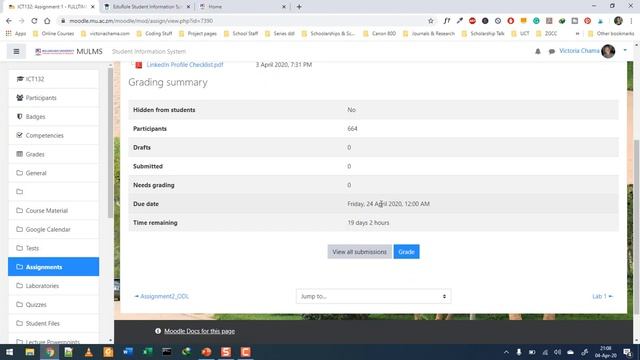
Task: Open Course Material section in sidebar
Action: 53,210
